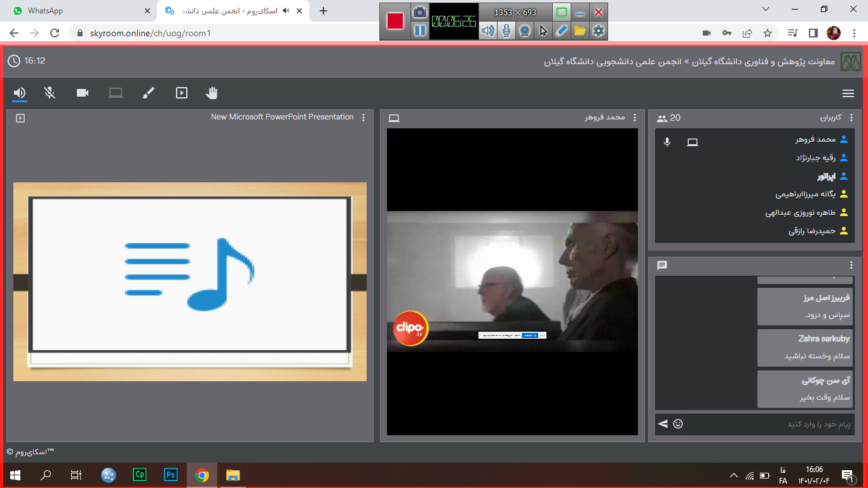The image size is (868, 488).
Task: Unmute the microphone in Skyroom toolbar
Action: tap(50, 93)
